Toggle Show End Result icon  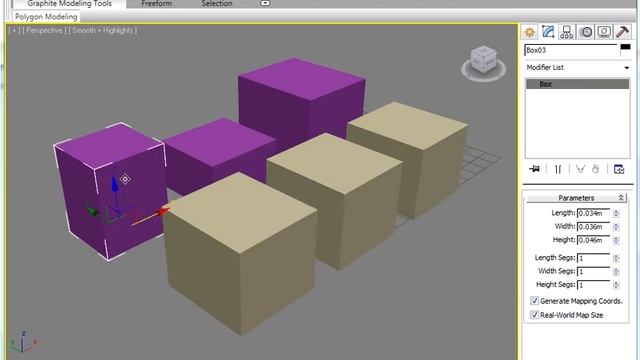click(558, 169)
